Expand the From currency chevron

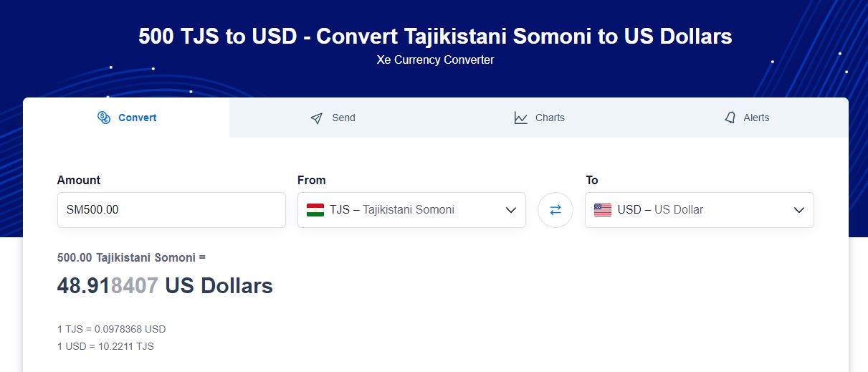tap(511, 210)
